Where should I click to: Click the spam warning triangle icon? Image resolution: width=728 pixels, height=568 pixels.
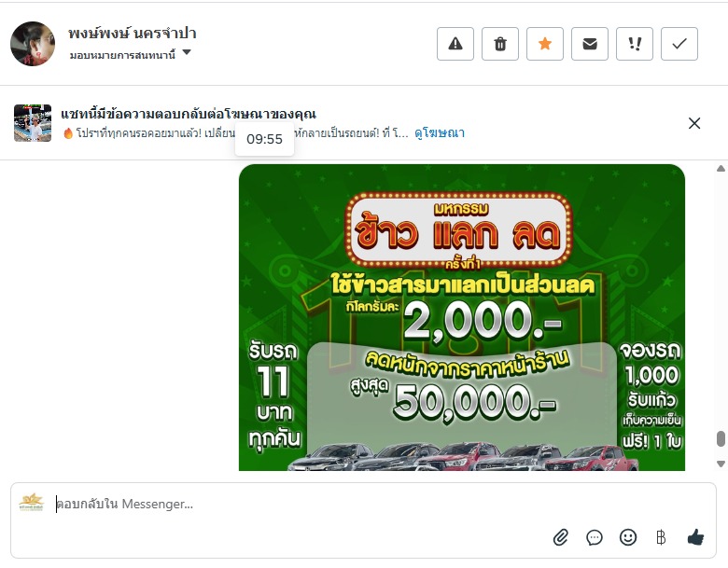[x=455, y=44]
